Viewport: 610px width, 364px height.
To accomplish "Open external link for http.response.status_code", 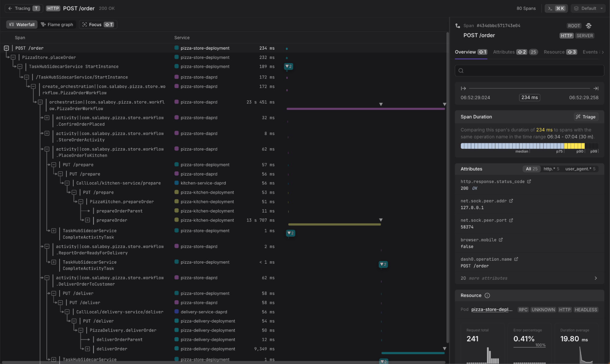I will click(x=529, y=181).
